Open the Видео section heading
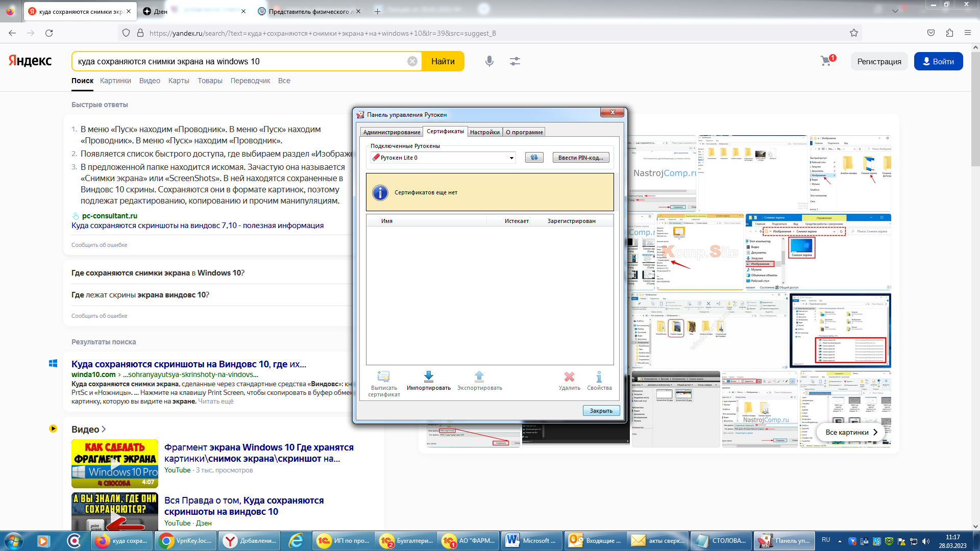The height and width of the screenshot is (551, 980). (88, 430)
